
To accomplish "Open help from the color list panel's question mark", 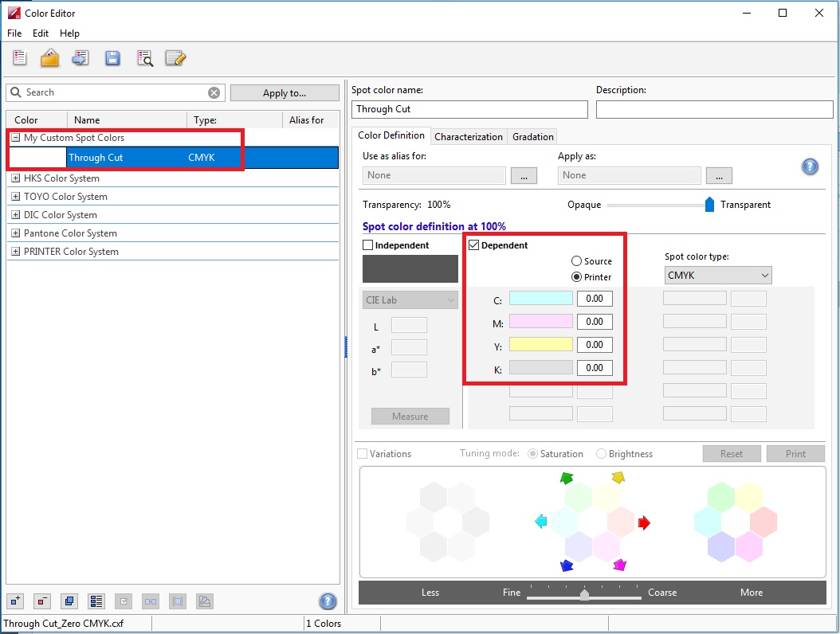I will 328,601.
